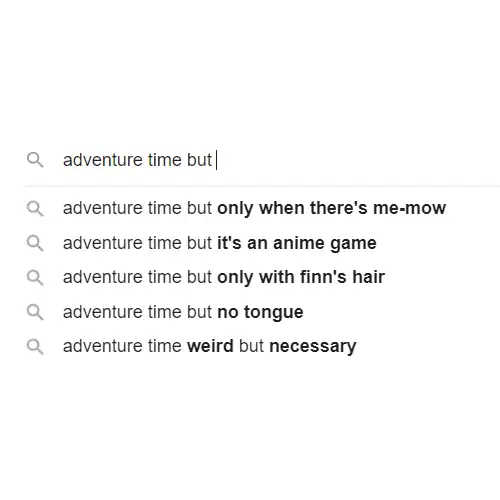Viewport: 500px width, 500px height.
Task: Click bold words 'finn's hair' in third suggestion
Action: [342, 277]
